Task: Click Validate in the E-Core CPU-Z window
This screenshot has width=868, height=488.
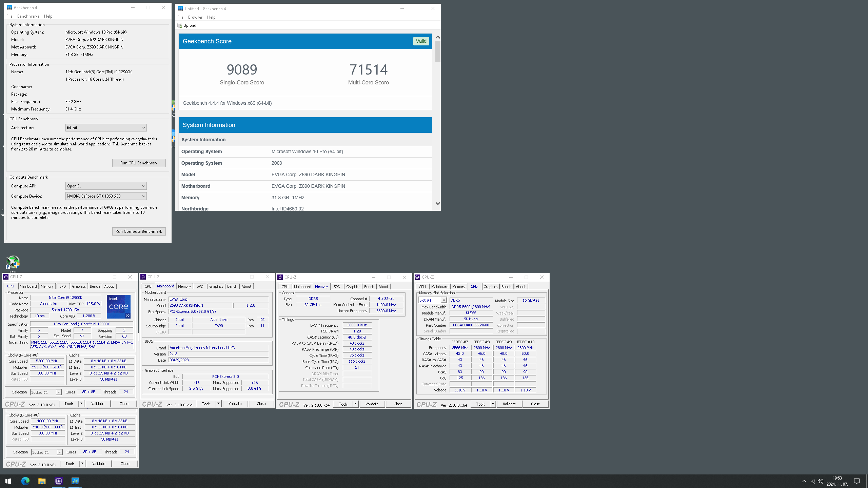Action: click(99, 464)
